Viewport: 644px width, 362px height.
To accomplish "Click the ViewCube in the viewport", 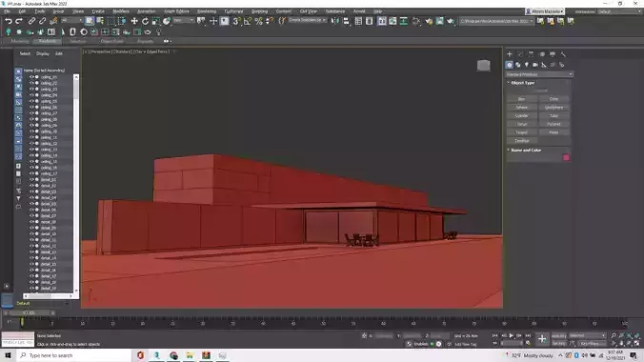I will coord(483,66).
